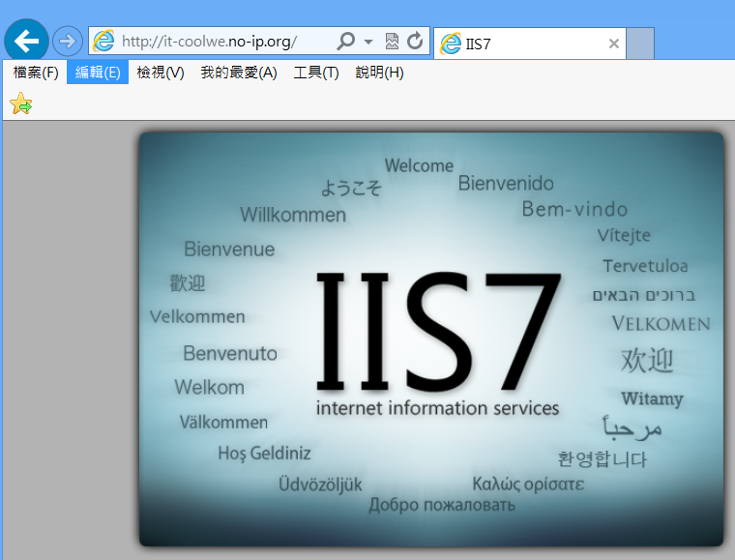Click the 'Welkom' text
The width and height of the screenshot is (735, 560).
pos(209,388)
